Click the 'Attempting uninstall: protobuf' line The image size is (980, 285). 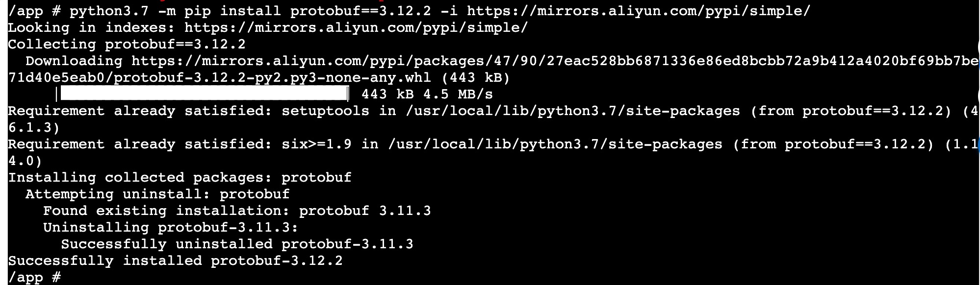(x=157, y=194)
